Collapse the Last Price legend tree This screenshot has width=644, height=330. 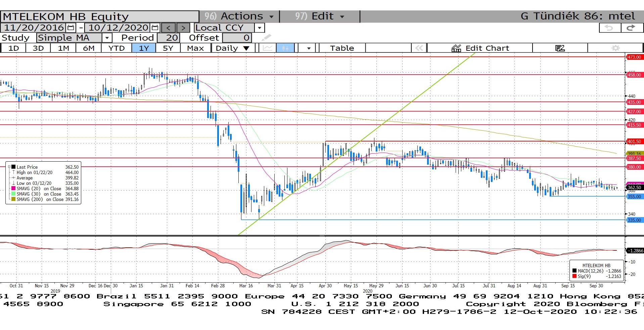point(9,167)
